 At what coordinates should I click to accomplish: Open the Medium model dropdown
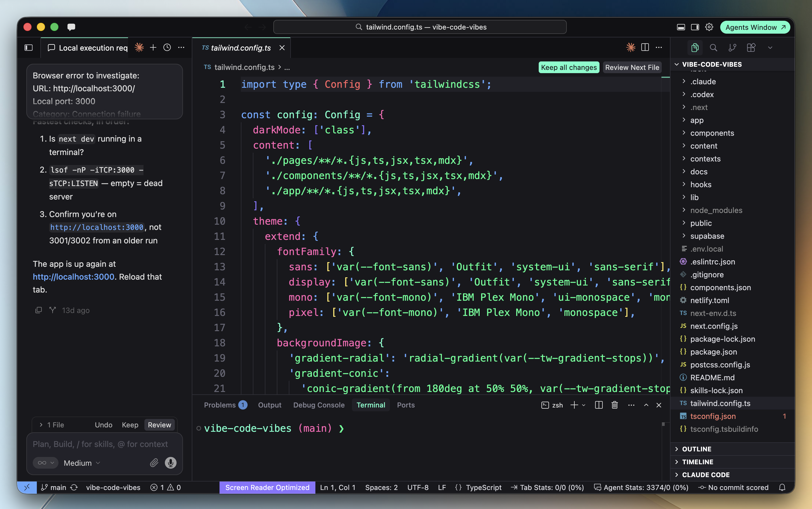82,463
